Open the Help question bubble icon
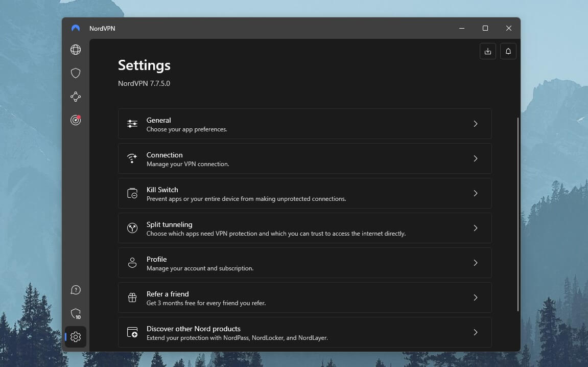 [x=76, y=290]
